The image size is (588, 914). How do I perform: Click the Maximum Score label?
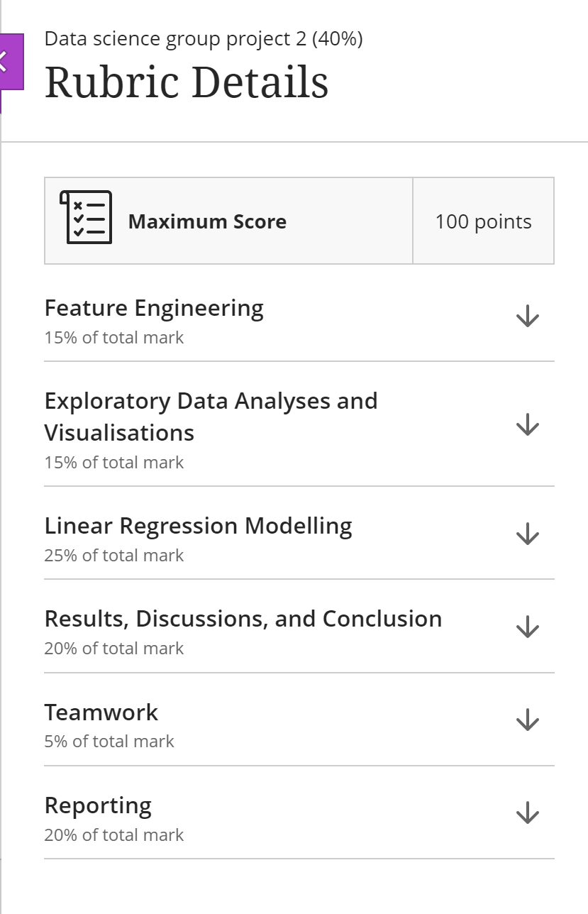point(208,221)
